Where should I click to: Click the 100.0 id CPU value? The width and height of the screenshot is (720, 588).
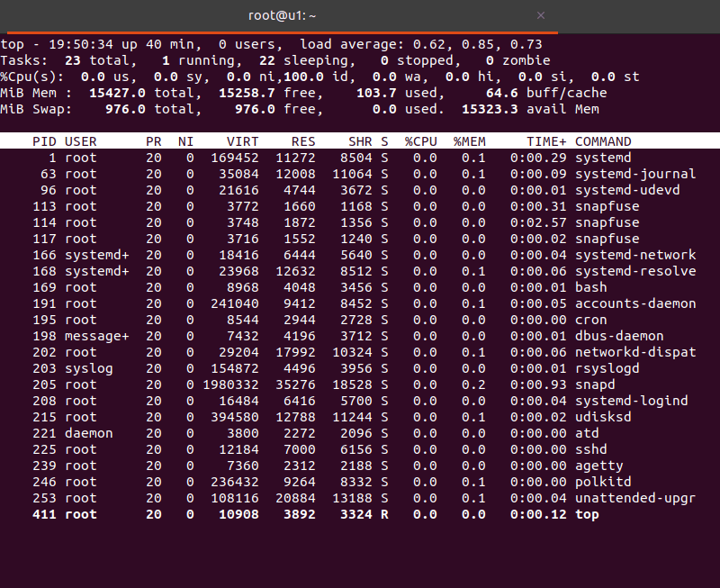tap(303, 77)
